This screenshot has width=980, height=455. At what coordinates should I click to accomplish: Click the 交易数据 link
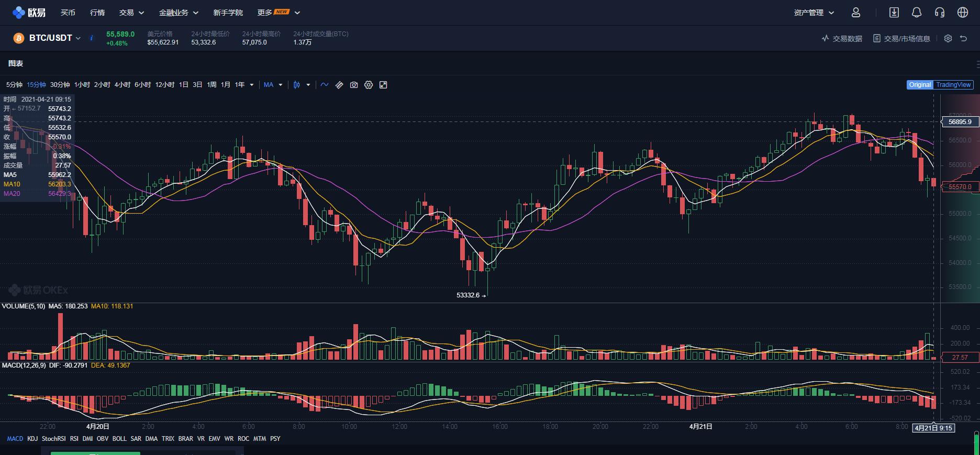tap(842, 39)
